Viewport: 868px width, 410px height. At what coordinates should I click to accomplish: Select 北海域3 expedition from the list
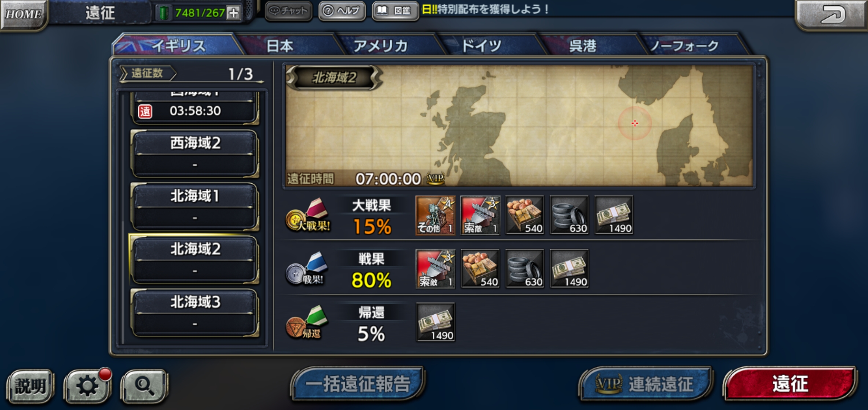tap(195, 313)
